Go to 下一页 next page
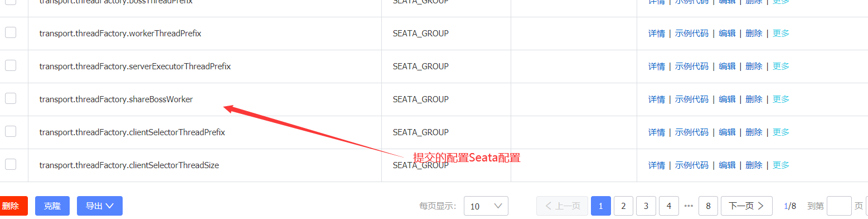This screenshot has height=219, width=868. [x=746, y=206]
